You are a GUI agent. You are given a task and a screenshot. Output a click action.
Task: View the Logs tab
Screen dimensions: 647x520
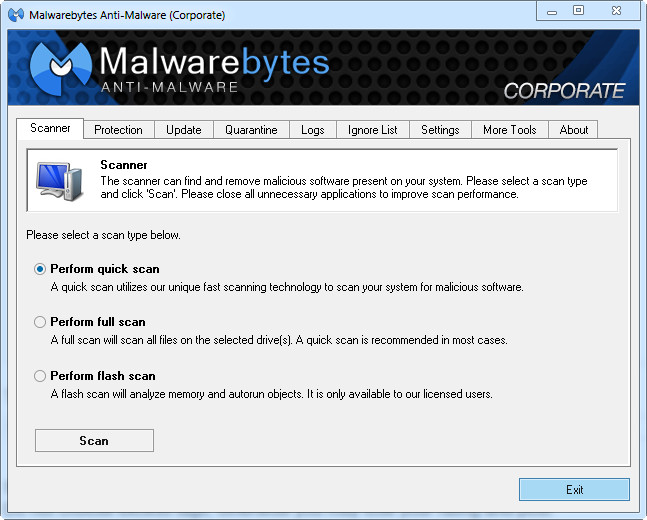tap(313, 130)
